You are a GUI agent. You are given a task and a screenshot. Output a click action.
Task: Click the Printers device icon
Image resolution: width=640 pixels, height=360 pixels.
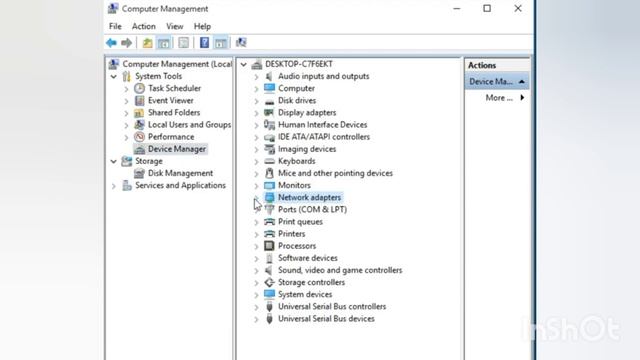pos(269,234)
